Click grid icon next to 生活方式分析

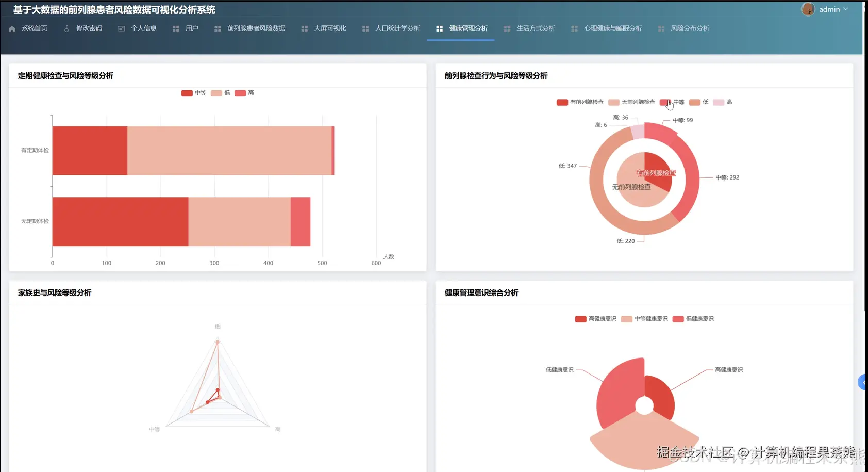(x=507, y=29)
